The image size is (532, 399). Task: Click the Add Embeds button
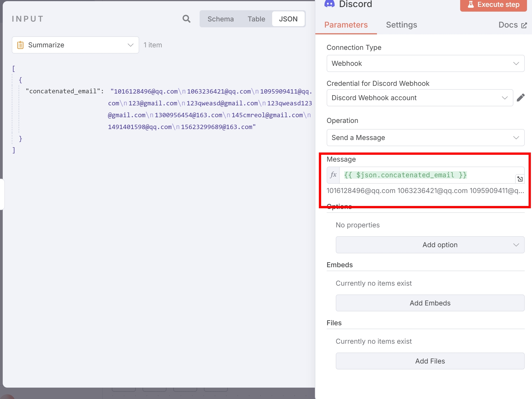click(x=430, y=303)
